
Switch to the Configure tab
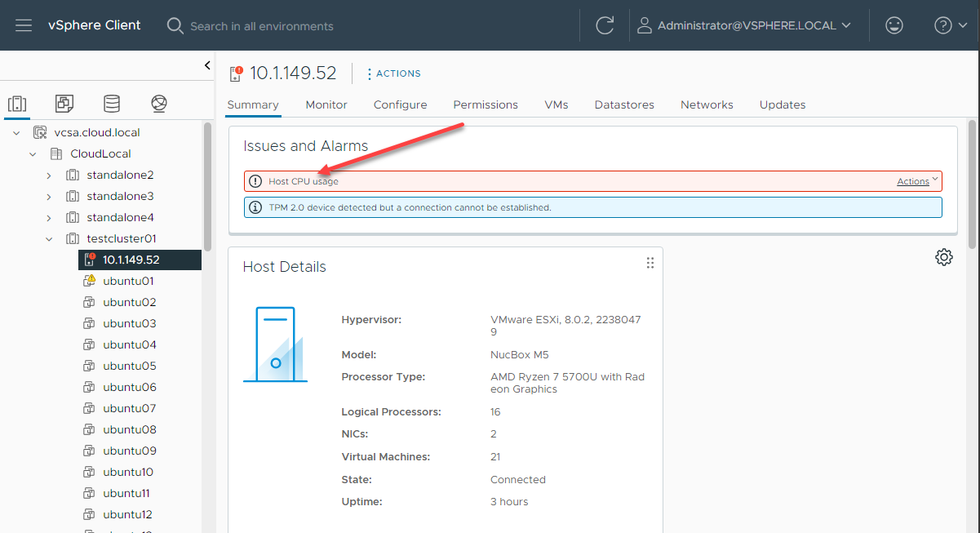click(400, 104)
